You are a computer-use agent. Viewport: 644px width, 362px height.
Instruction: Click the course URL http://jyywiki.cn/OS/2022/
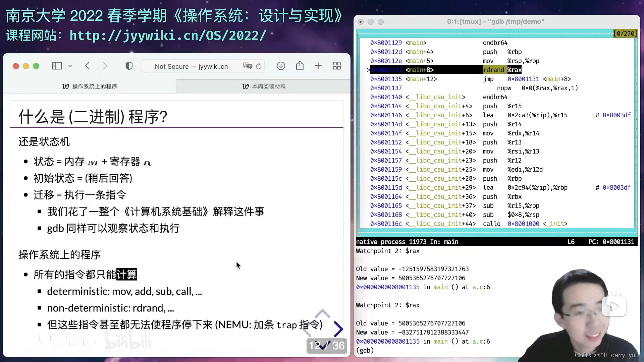click(168, 35)
